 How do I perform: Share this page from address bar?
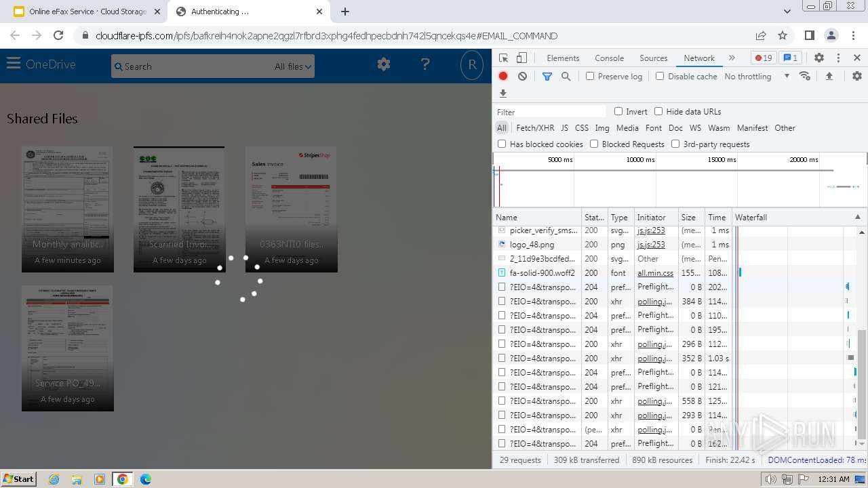click(x=761, y=35)
